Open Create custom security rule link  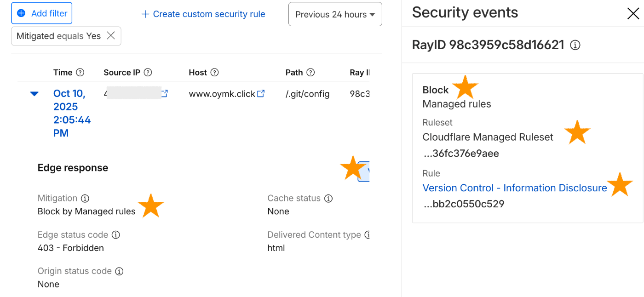point(203,14)
